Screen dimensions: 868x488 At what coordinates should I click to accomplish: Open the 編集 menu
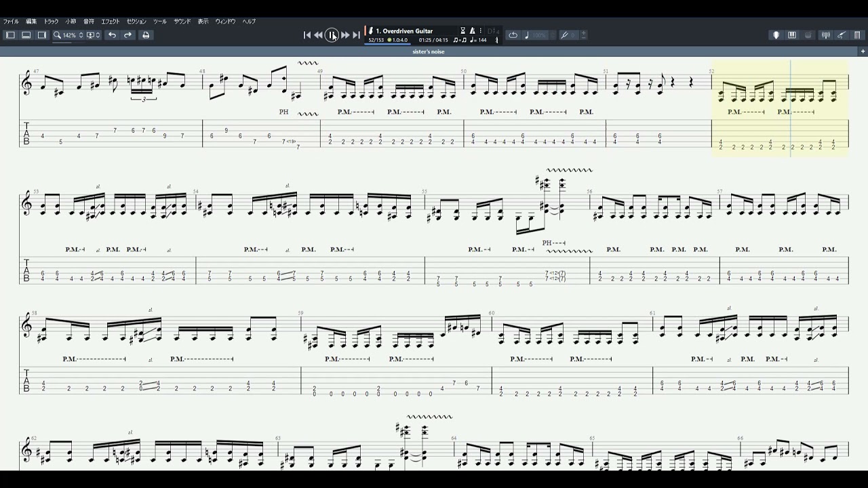31,22
